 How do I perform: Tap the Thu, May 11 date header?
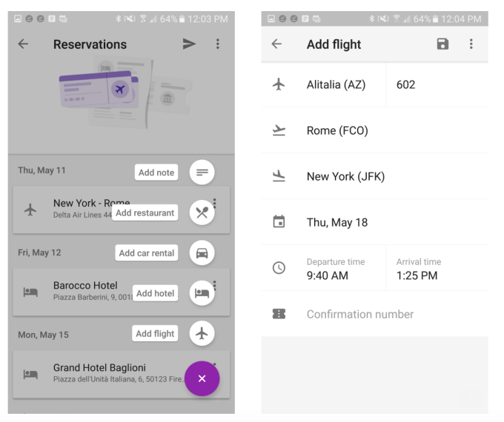(42, 170)
